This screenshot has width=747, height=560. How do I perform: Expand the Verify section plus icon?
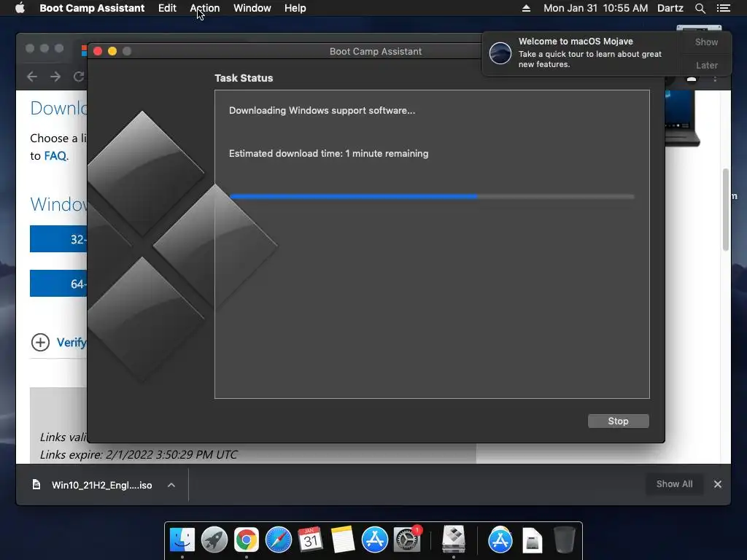point(41,342)
